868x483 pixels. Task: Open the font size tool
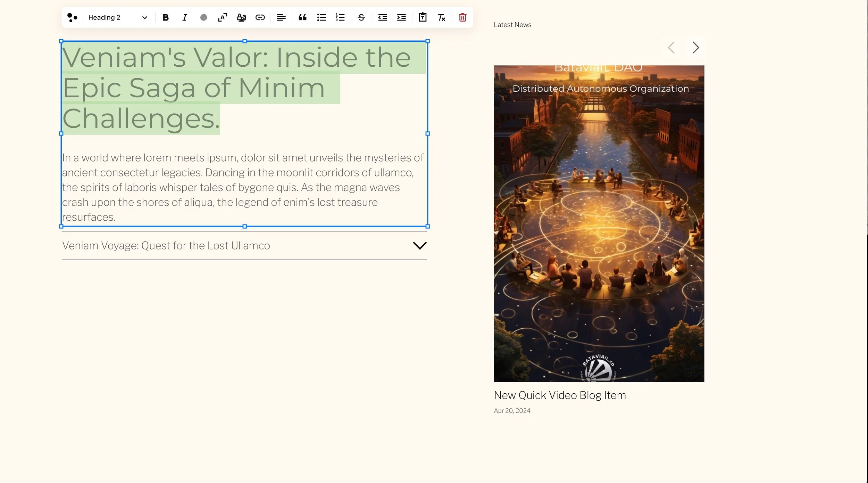point(222,17)
